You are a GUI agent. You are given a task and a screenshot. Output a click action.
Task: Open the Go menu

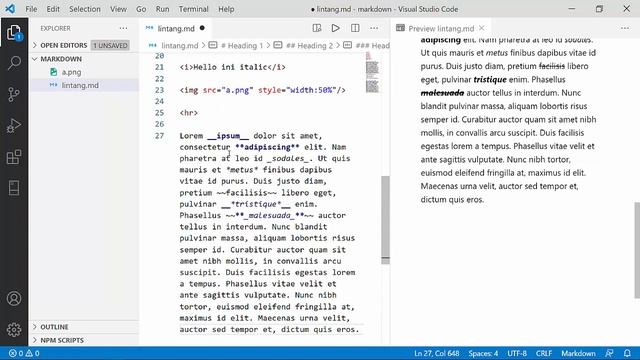point(141,9)
